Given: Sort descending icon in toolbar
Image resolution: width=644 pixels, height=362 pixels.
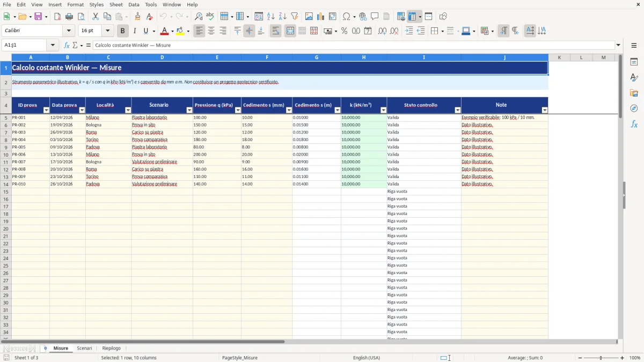Looking at the screenshot, I should coord(283,17).
